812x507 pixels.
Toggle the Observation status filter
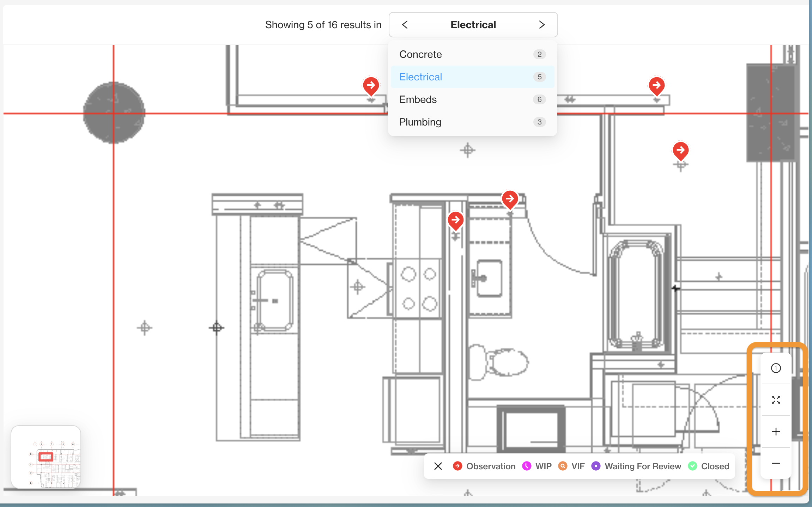pyautogui.click(x=484, y=466)
